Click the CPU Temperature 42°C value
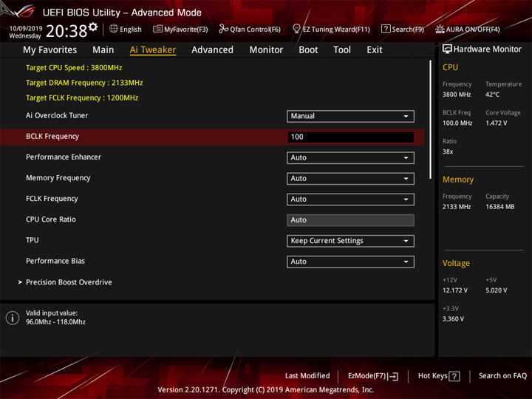Screen dimensions: 532x399 [x=492, y=95]
